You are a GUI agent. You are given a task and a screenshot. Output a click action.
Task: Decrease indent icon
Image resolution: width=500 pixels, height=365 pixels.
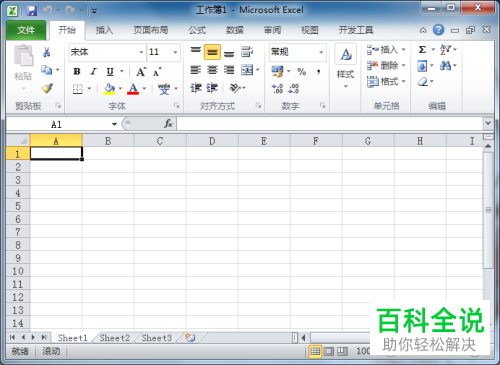click(196, 88)
